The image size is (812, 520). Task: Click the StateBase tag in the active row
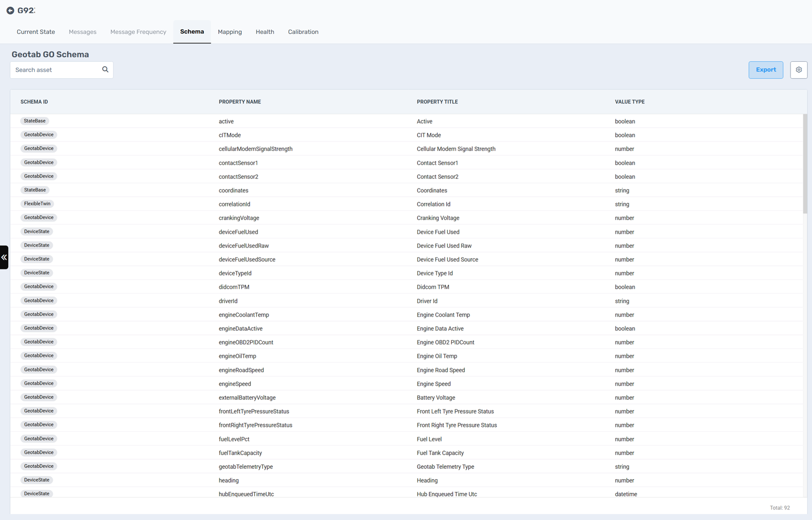pos(35,121)
